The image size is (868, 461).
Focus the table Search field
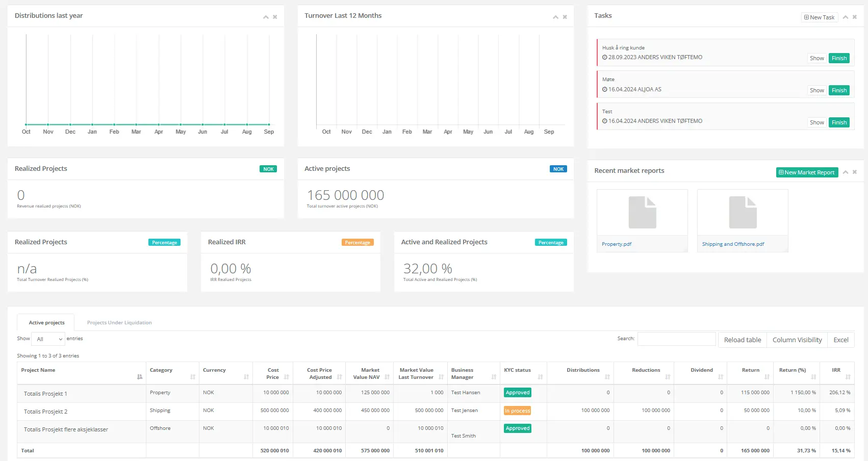pyautogui.click(x=676, y=339)
